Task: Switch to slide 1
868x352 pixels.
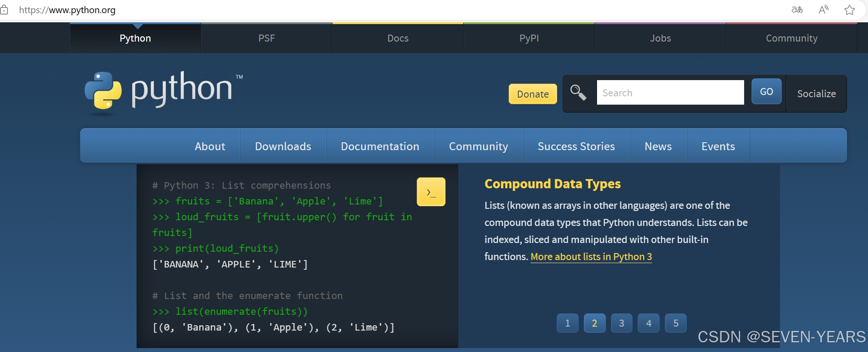Action: tap(568, 323)
